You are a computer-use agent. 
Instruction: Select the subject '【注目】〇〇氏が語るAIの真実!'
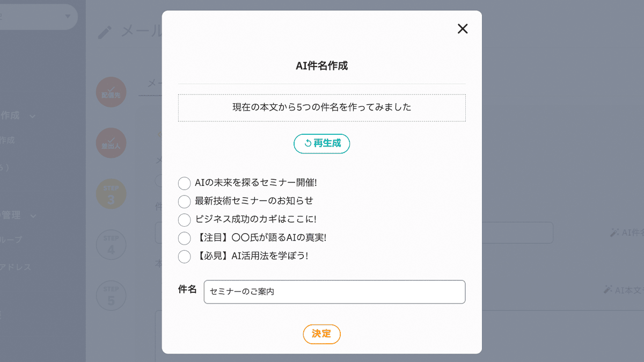[x=184, y=238]
